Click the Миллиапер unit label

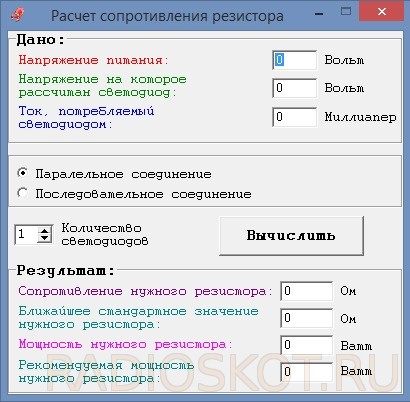[361, 117]
